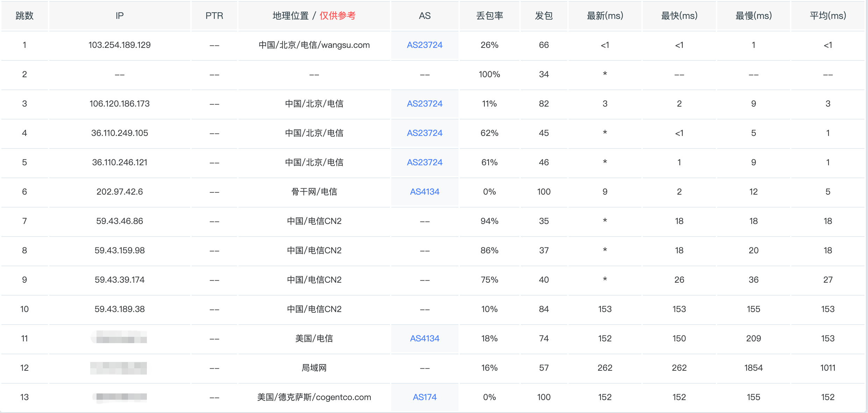Image resolution: width=868 pixels, height=413 pixels.
Task: Click the 跳数 column header
Action: point(24,16)
